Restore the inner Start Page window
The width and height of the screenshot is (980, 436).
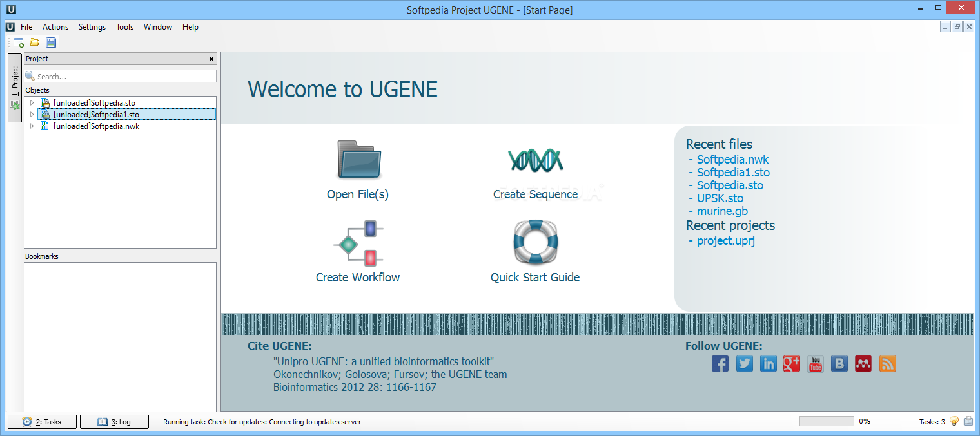click(x=957, y=27)
